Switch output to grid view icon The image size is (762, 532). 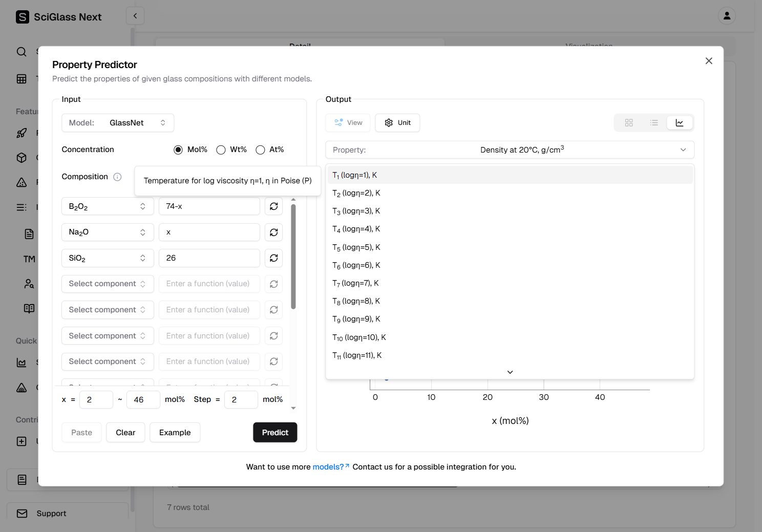629,123
